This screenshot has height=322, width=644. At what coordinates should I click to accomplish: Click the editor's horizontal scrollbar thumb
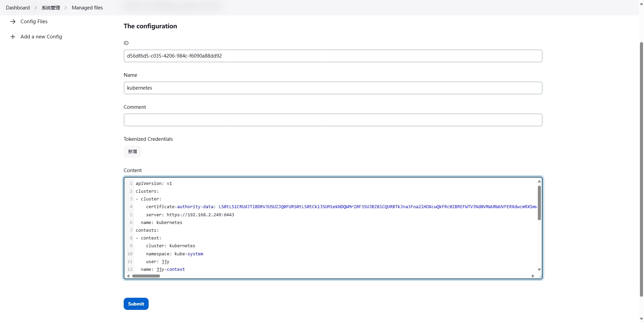[146, 276]
